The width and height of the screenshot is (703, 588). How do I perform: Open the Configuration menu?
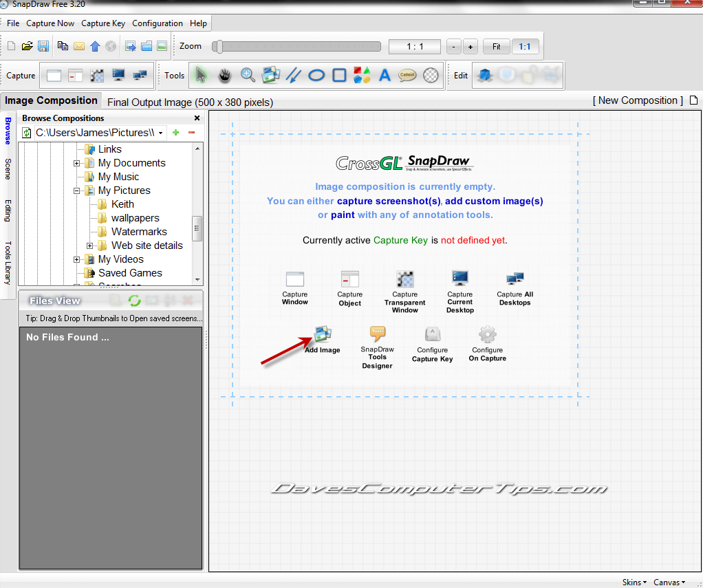(x=158, y=23)
